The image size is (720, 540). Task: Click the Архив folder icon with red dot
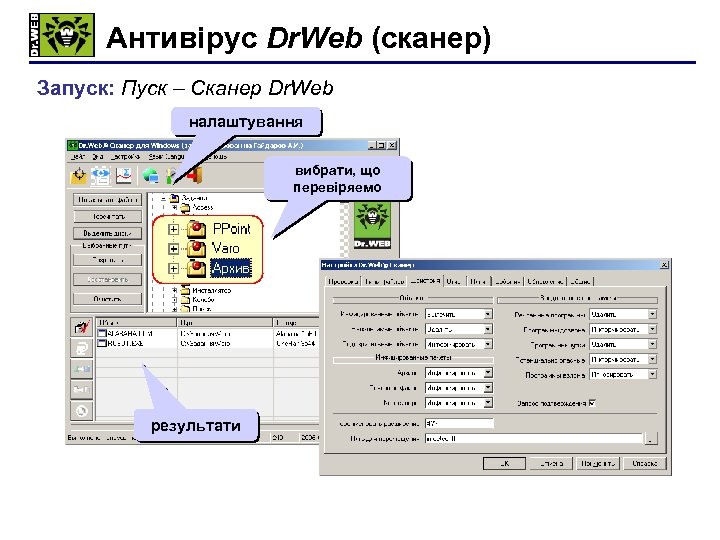click(x=196, y=268)
